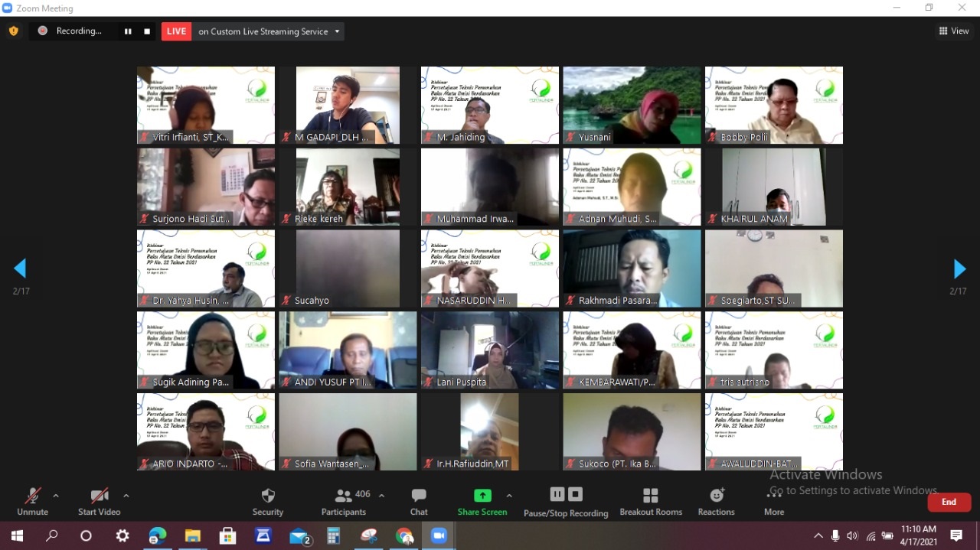Open the Chat panel
This screenshot has width=980, height=550.
[x=419, y=501]
